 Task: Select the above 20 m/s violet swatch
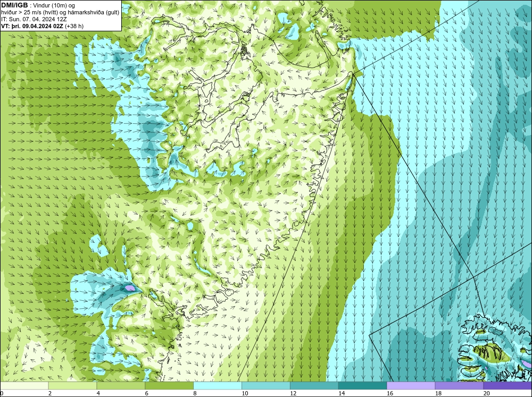pyautogui.click(x=508, y=386)
